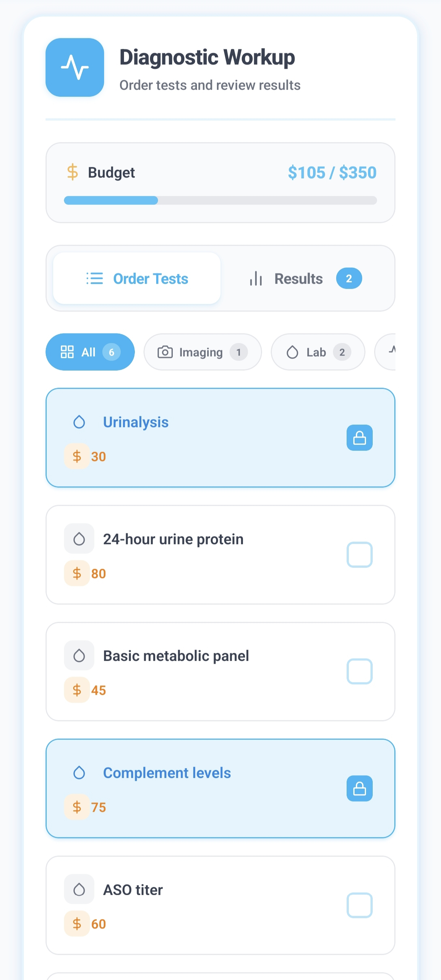Show All tests filter chip
Viewport: 441px width, 980px height.
click(x=90, y=352)
